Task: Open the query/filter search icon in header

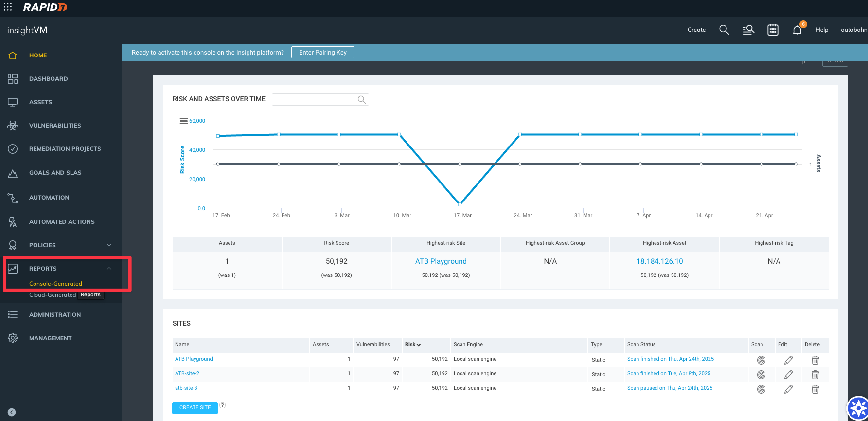Action: (748, 30)
